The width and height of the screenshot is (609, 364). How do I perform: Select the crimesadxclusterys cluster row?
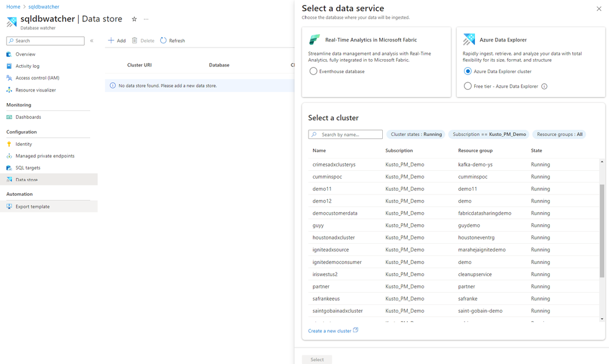point(454,165)
